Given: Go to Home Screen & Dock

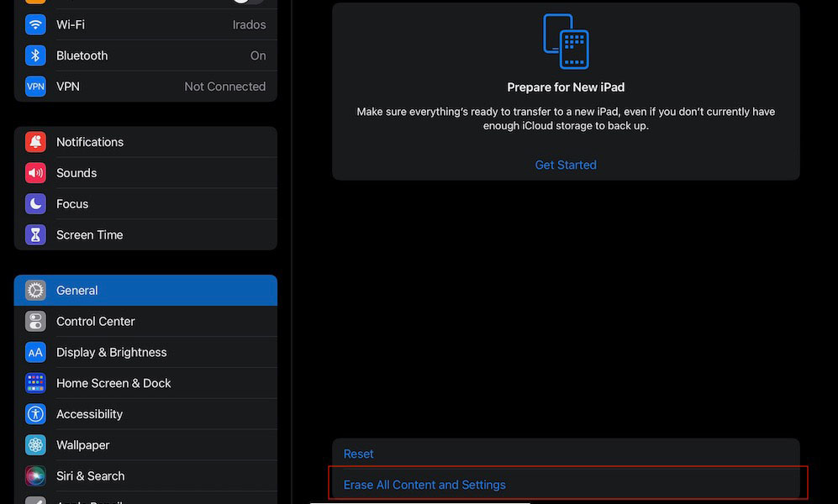Looking at the screenshot, I should point(145,383).
